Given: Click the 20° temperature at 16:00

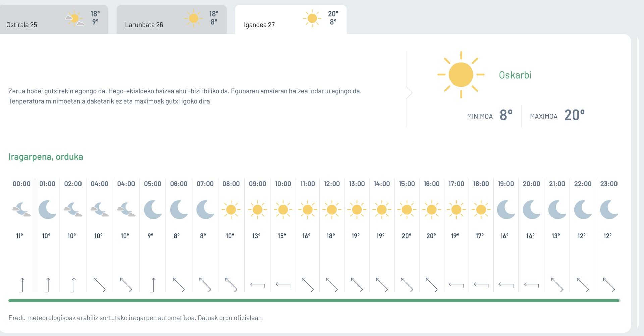Looking at the screenshot, I should tap(431, 236).
